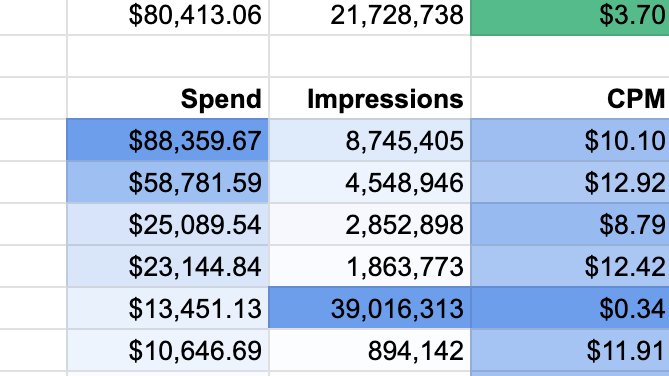Select the green $3.70 cell
Image resolution: width=669 pixels, height=376 pixels.
(x=570, y=17)
